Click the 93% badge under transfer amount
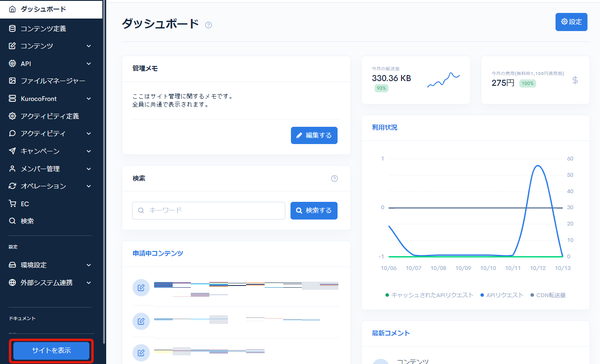The height and width of the screenshot is (364, 600). click(382, 88)
